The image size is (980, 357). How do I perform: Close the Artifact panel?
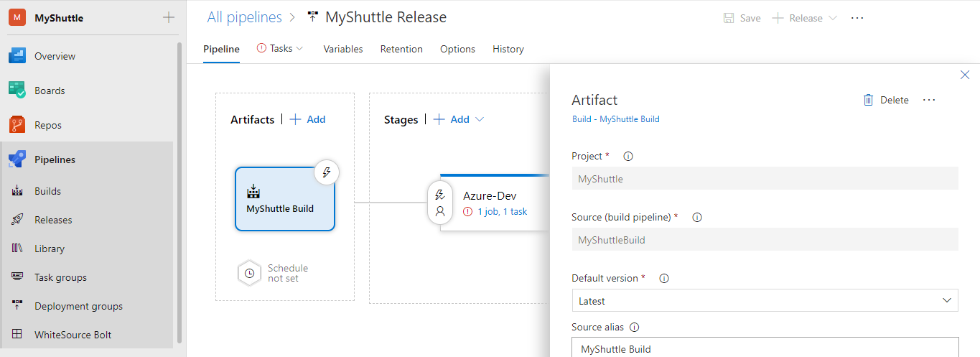pos(965,75)
